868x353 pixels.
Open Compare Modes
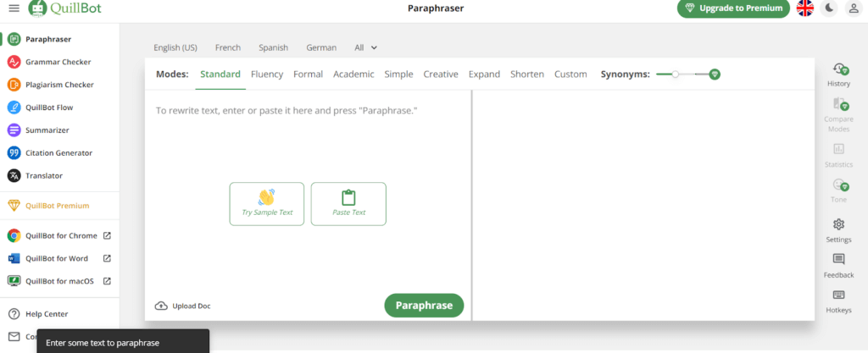[838, 115]
